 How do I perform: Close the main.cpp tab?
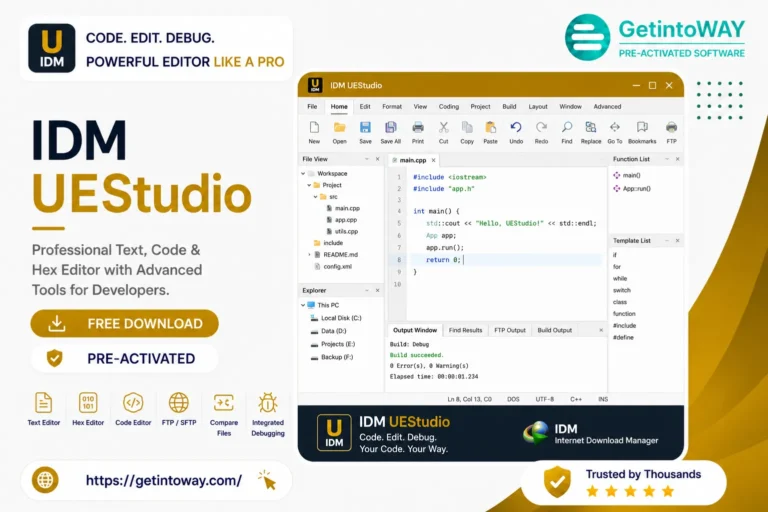pos(433,160)
